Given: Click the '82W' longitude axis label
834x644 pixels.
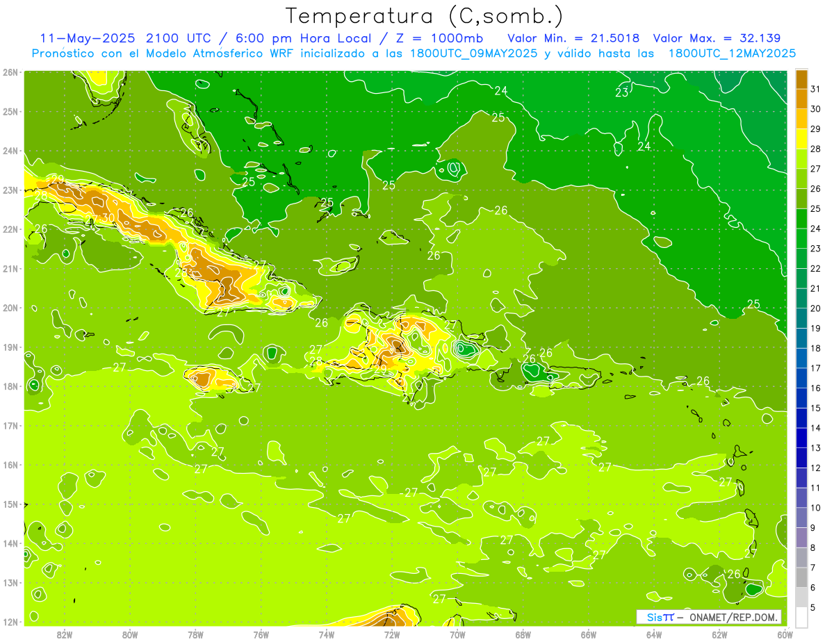Looking at the screenshot, I should coord(64,634).
